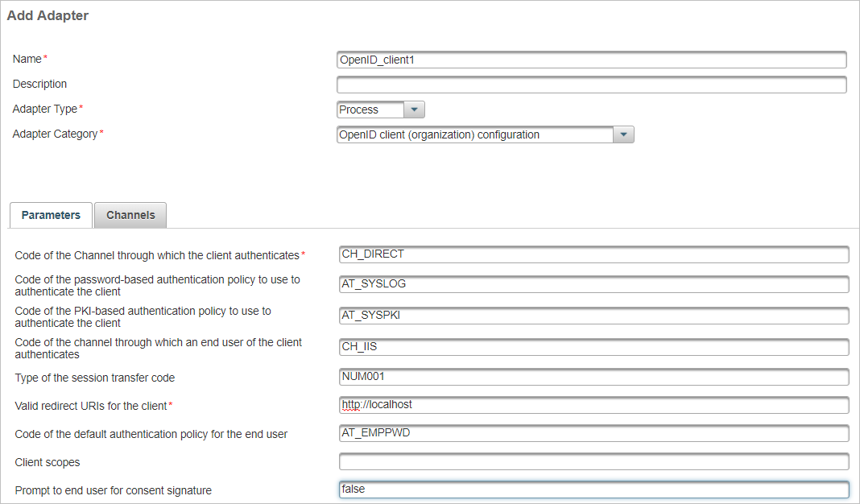This screenshot has height=504, width=860.
Task: Click the 'channel through which an end user' label
Action: pos(159,349)
